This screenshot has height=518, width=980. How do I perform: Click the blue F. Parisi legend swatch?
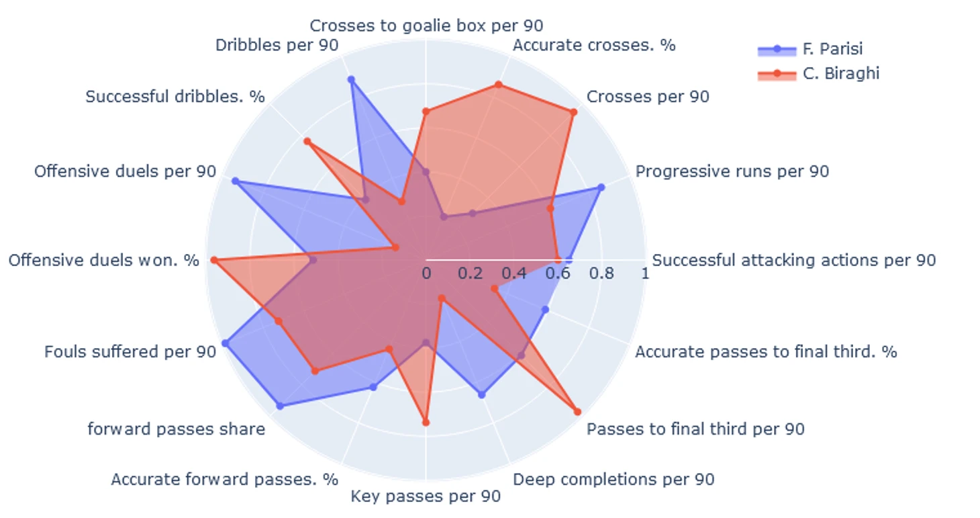pyautogui.click(x=777, y=49)
